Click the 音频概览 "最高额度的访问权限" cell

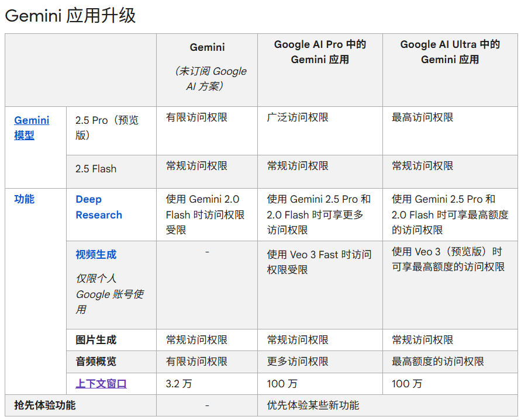pos(438,361)
